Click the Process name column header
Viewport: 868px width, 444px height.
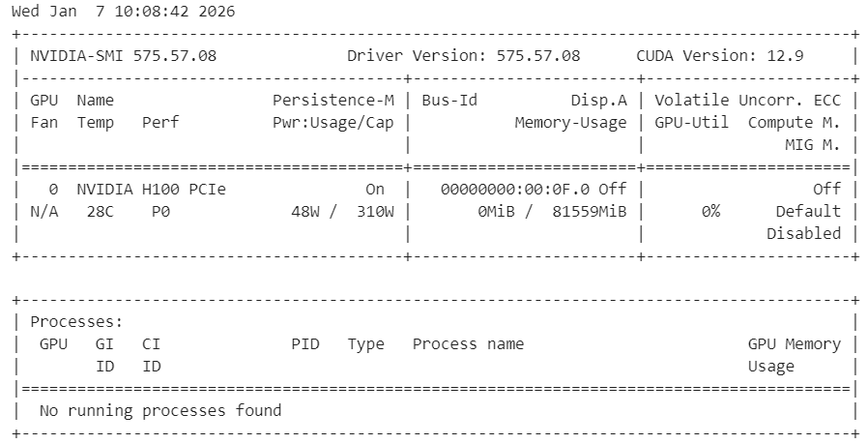[468, 343]
